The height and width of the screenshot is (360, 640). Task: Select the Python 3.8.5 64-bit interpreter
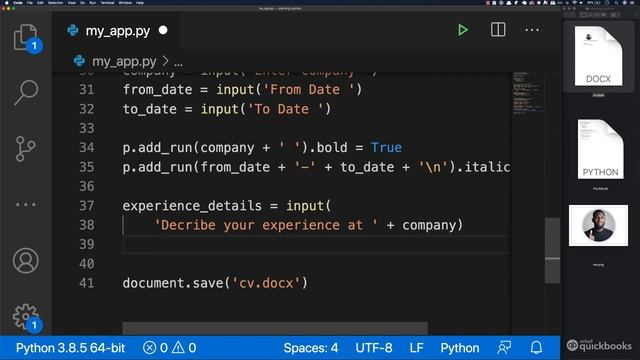[70, 348]
